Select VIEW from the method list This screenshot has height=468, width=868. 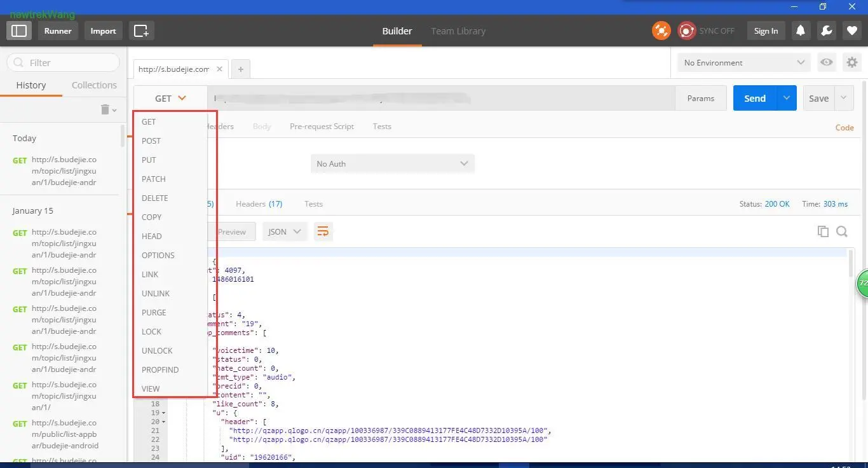[x=170, y=389]
